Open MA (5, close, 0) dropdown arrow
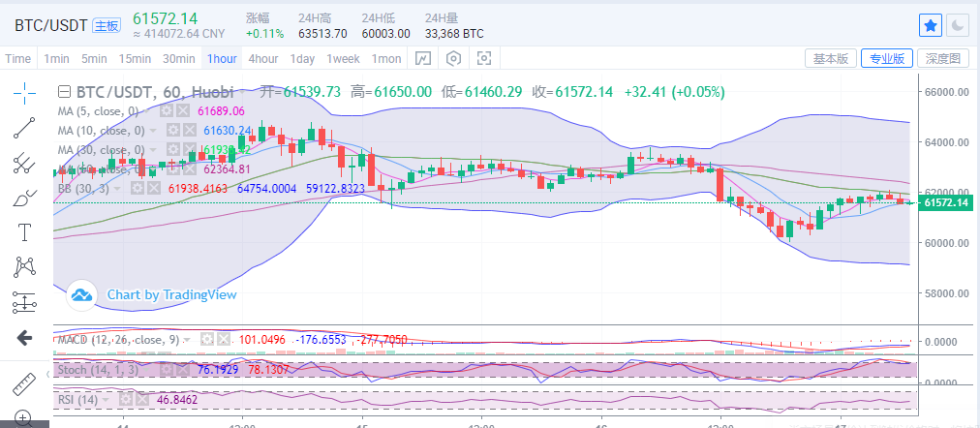 tap(147, 112)
